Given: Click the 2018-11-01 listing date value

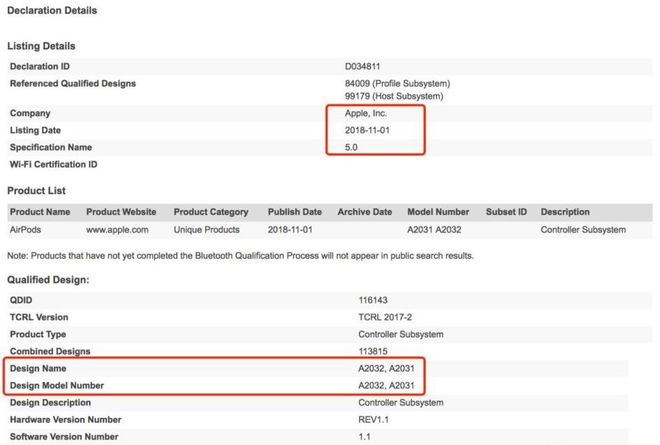Looking at the screenshot, I should pyautogui.click(x=367, y=131).
